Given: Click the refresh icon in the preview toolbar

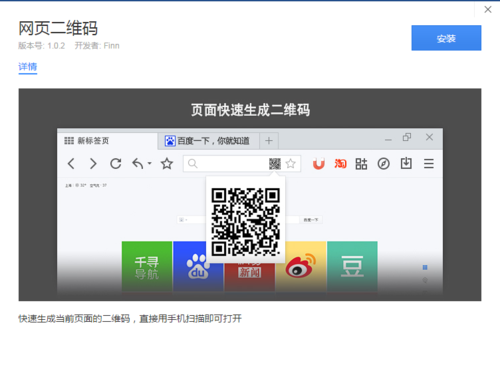Looking at the screenshot, I should tap(116, 164).
